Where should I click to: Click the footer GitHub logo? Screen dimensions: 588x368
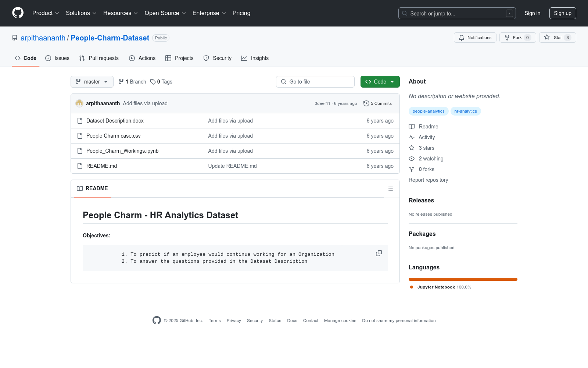(157, 321)
